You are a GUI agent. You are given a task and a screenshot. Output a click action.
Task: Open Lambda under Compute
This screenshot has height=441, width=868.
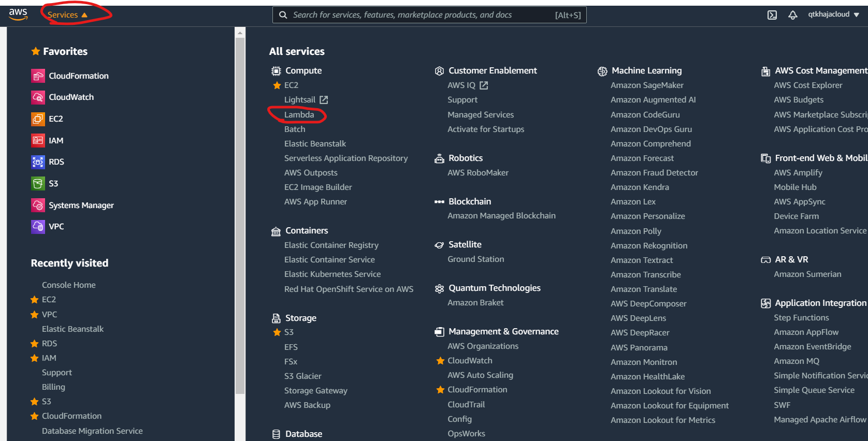tap(299, 115)
